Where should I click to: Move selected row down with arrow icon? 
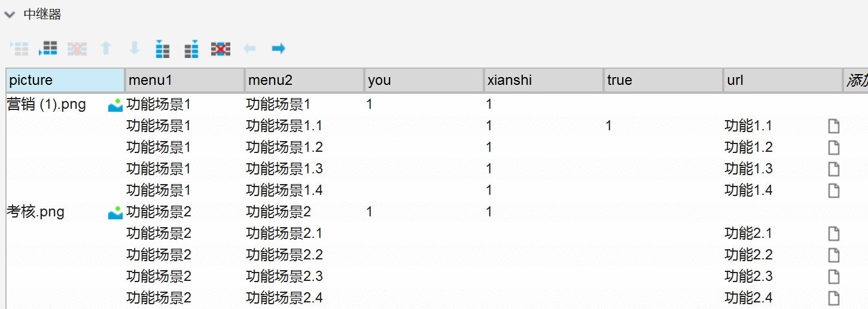pyautogui.click(x=135, y=49)
